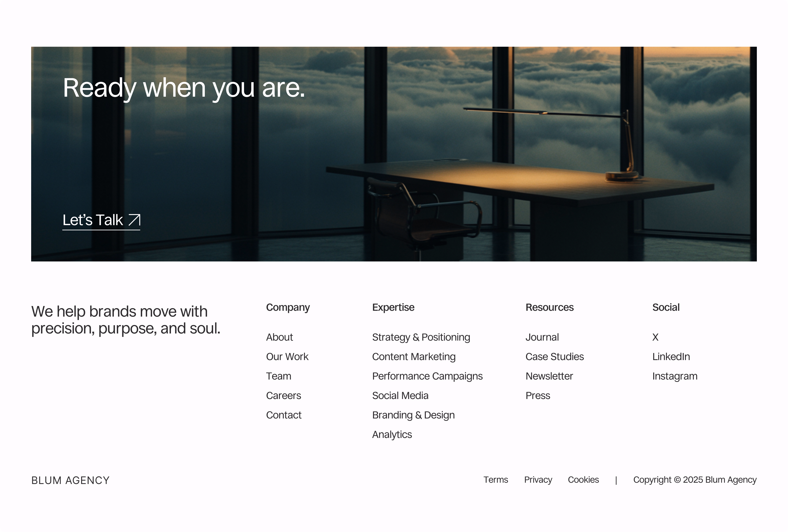Screen dimensions: 788x532
Task: Open the Team link
Action: (x=278, y=376)
